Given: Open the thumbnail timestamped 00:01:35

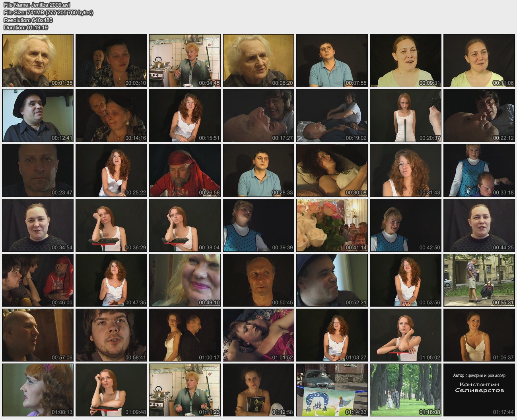Looking at the screenshot, I should (38, 60).
